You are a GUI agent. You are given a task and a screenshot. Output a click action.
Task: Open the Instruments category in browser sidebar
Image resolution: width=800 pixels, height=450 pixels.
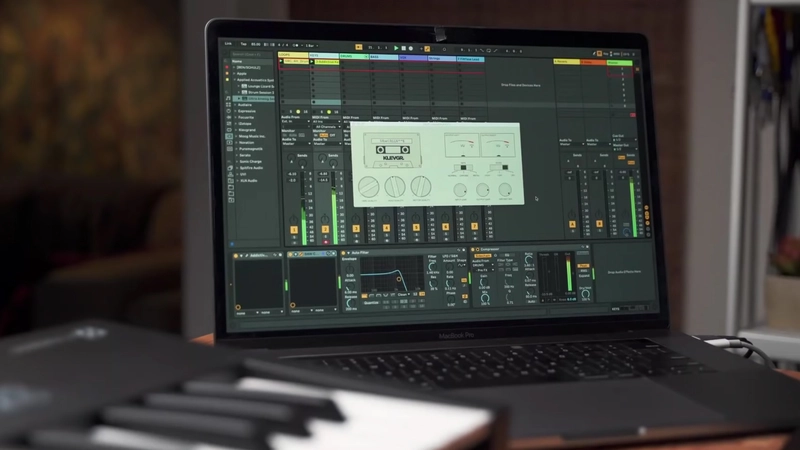228,111
